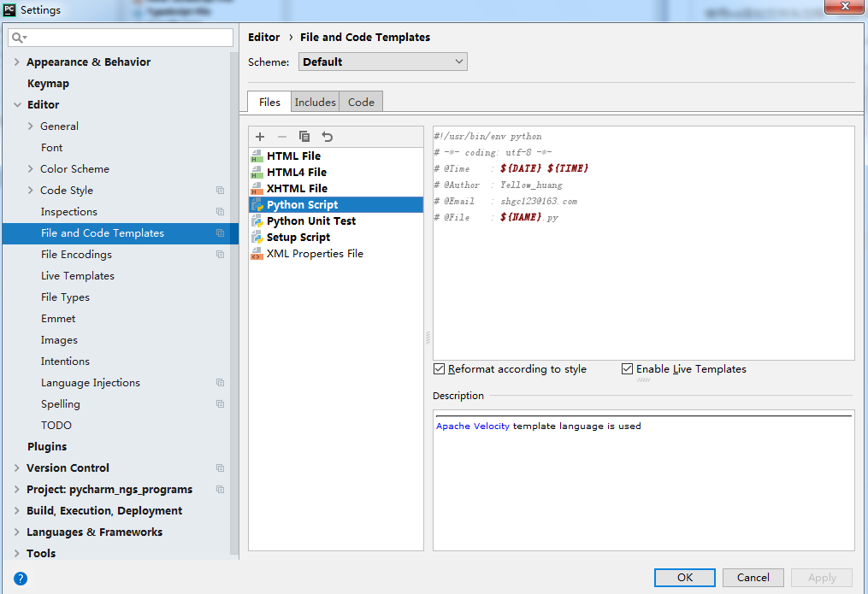Expand the Color Scheme node

pos(31,168)
